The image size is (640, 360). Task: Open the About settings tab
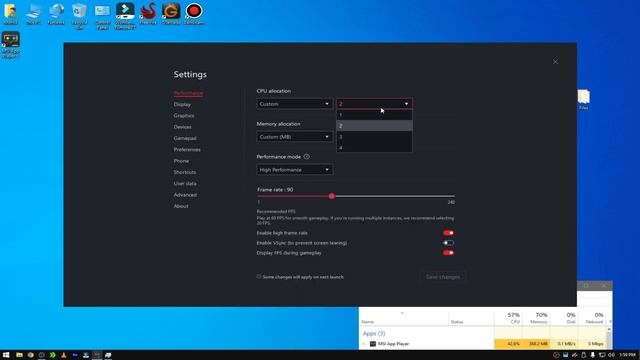click(181, 206)
